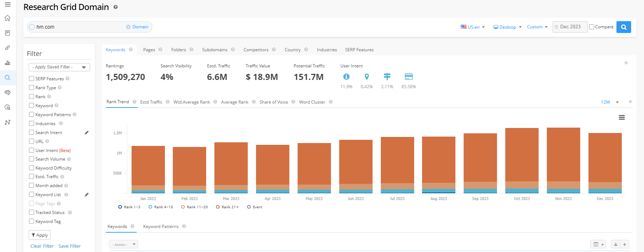Tick the Keyword Difficulty filter checkbox

[32, 168]
